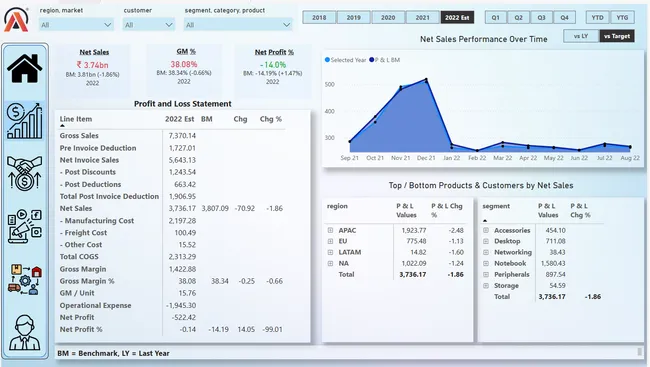
Task: Expand the Accessories segment row
Action: pos(486,230)
